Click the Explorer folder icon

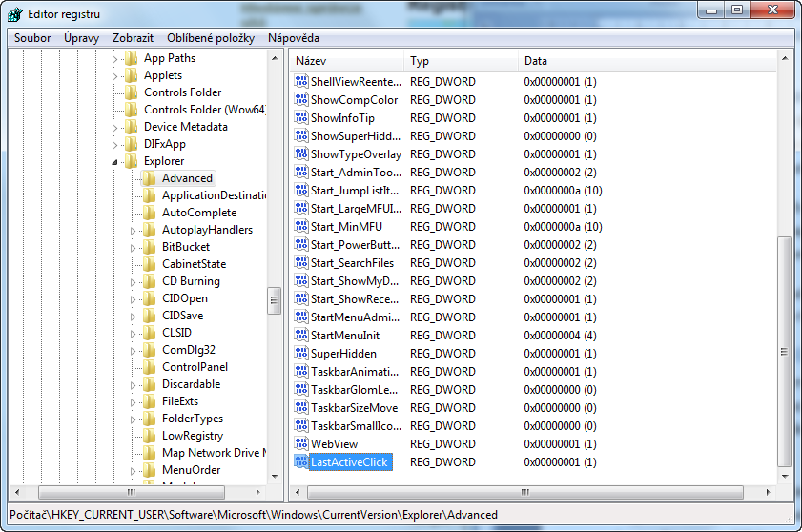pos(132,161)
